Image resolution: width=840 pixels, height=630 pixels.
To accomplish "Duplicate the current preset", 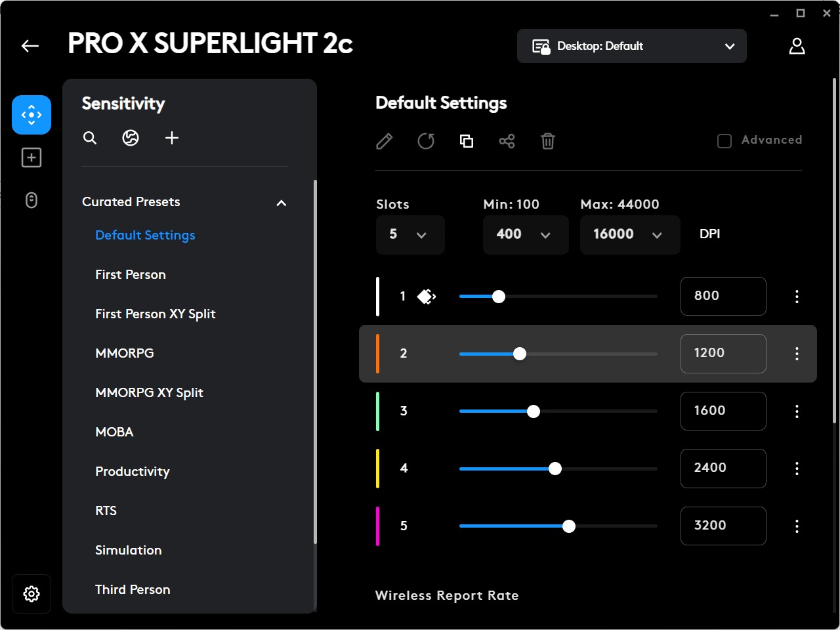I will point(467,141).
